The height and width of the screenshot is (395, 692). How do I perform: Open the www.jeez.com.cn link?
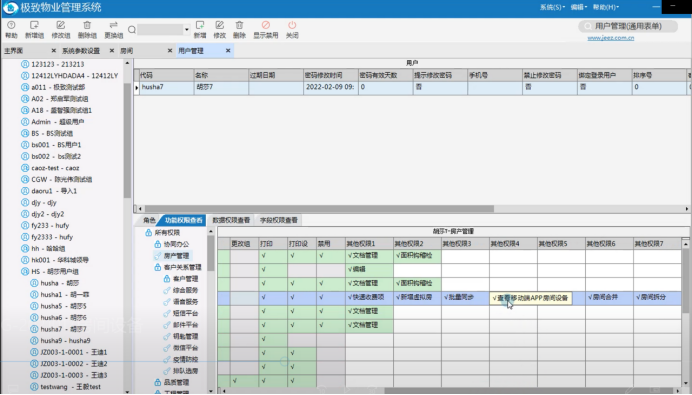[x=611, y=38]
